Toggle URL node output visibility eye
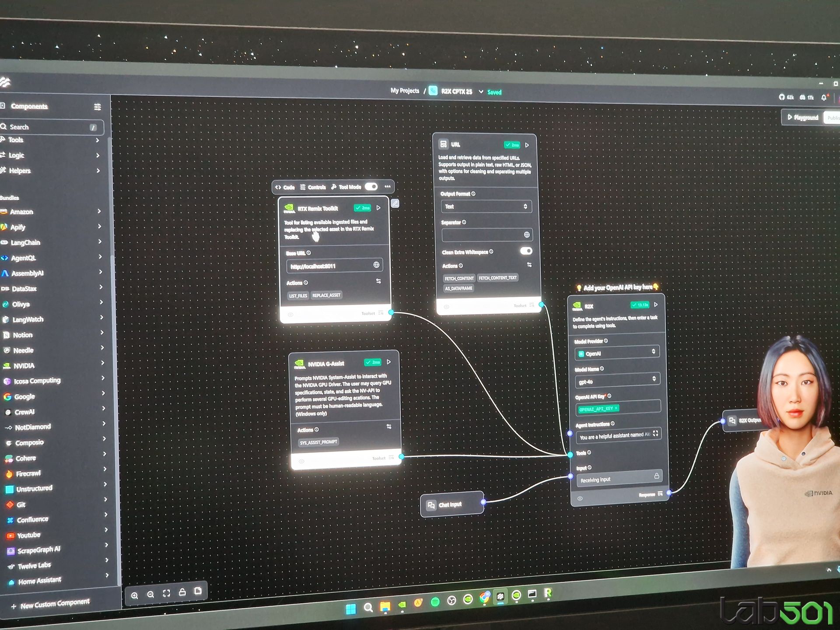840x630 pixels. 446,307
